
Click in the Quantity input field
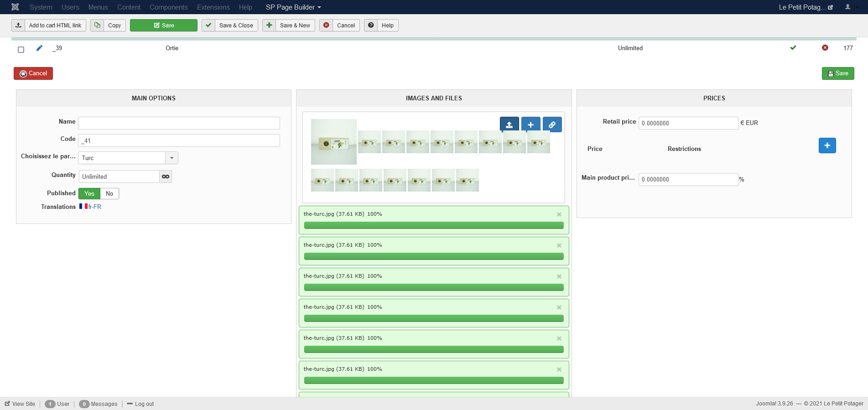click(119, 176)
